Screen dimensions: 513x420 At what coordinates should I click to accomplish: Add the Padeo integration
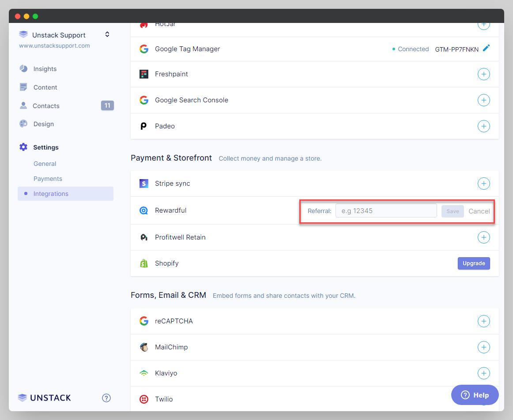[x=484, y=126]
